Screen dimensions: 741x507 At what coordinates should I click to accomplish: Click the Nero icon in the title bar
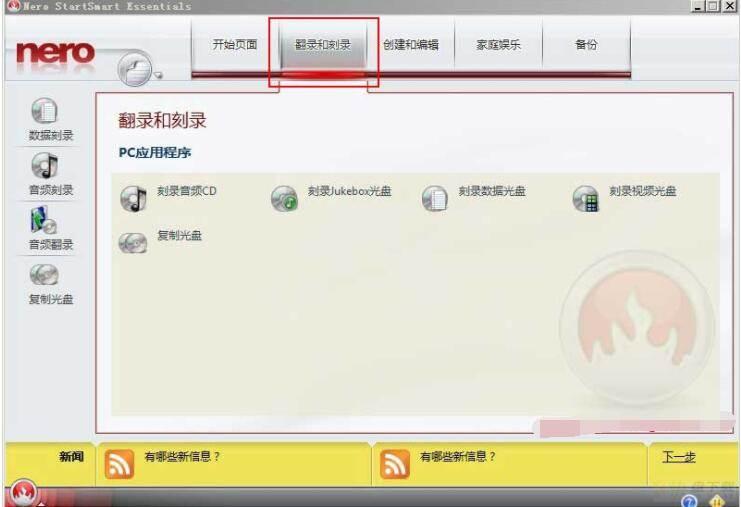pyautogui.click(x=14, y=6)
